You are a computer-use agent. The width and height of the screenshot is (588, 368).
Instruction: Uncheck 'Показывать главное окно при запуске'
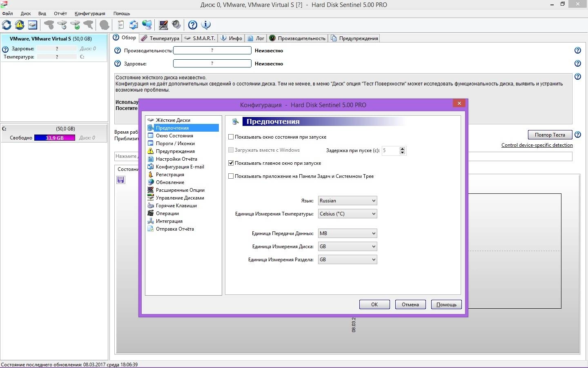coord(231,163)
